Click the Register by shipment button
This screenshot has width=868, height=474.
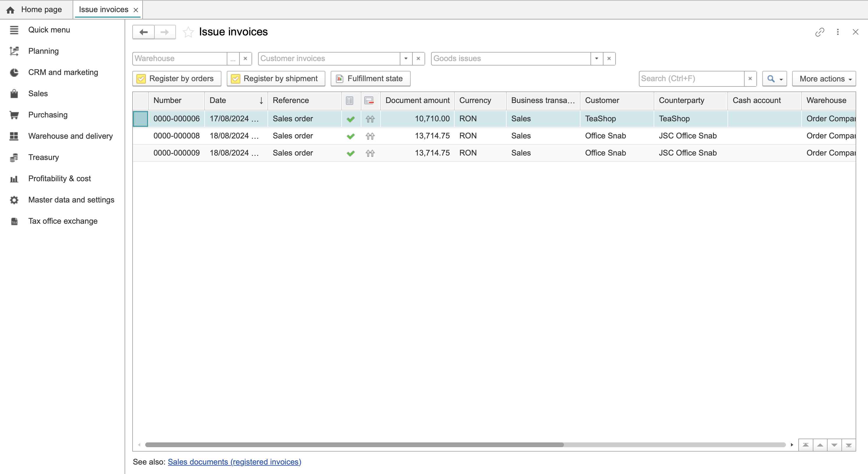click(x=276, y=78)
